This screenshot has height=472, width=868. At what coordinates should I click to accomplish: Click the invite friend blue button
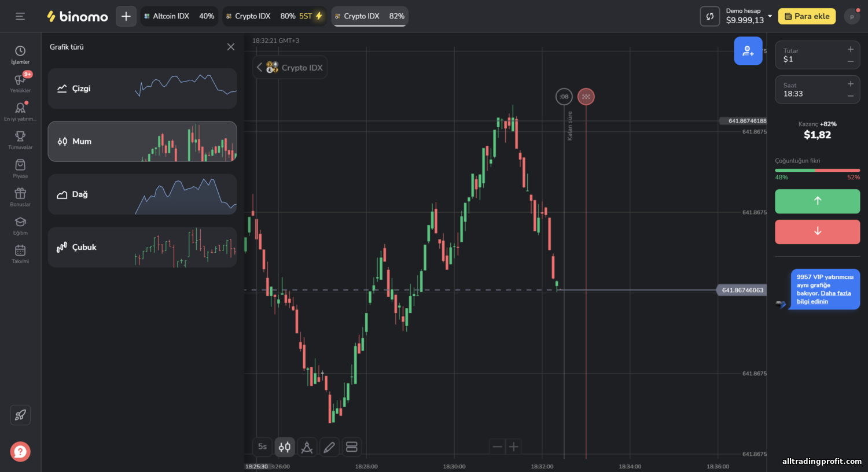(x=748, y=51)
